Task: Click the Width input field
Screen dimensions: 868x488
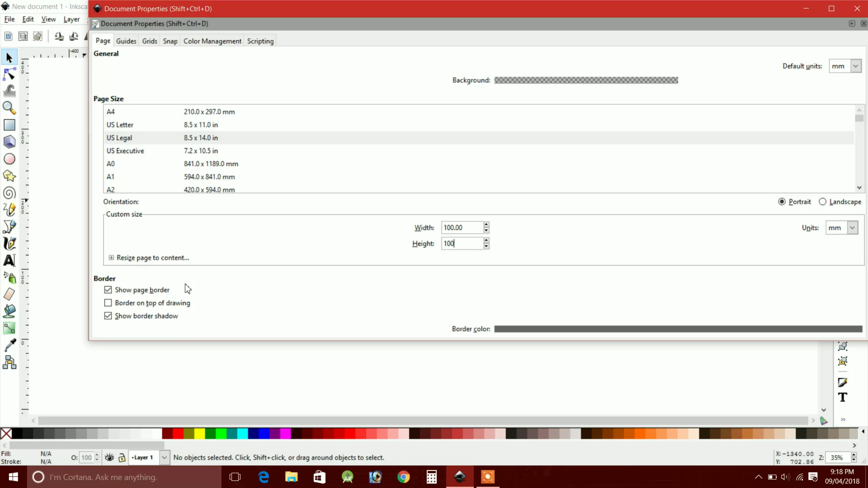Action: click(462, 228)
